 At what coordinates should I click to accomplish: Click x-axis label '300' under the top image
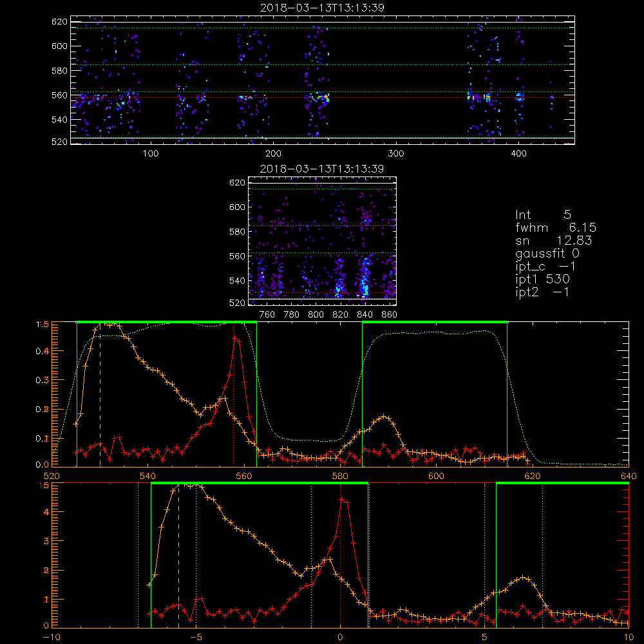pos(396,154)
